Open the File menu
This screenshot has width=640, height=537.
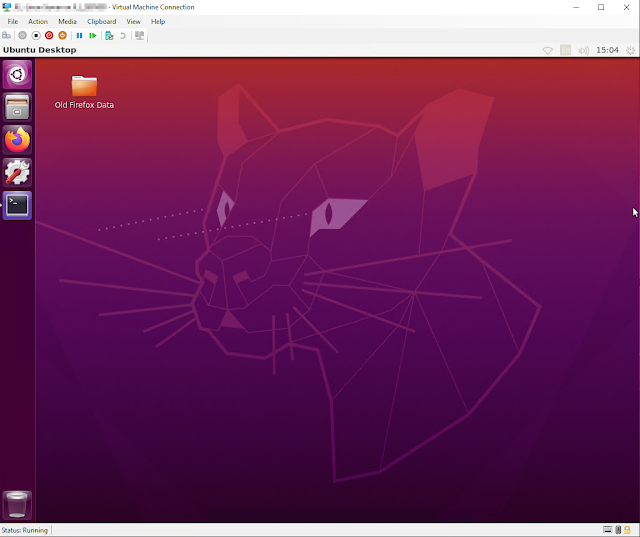(x=13, y=22)
